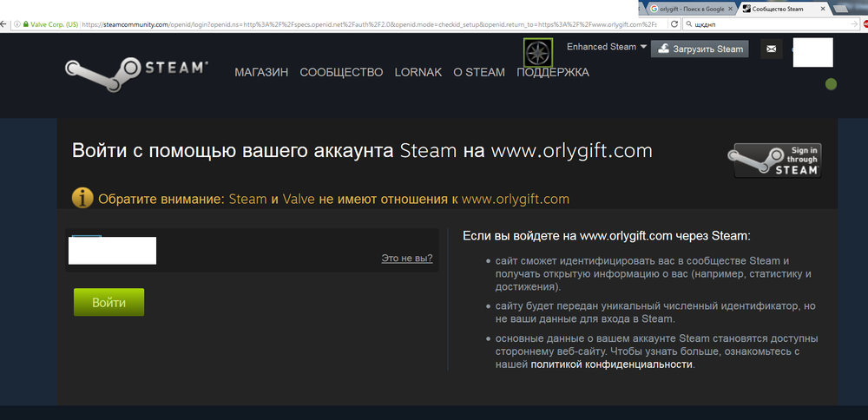Open the МАГАЗИН menu

click(x=261, y=72)
